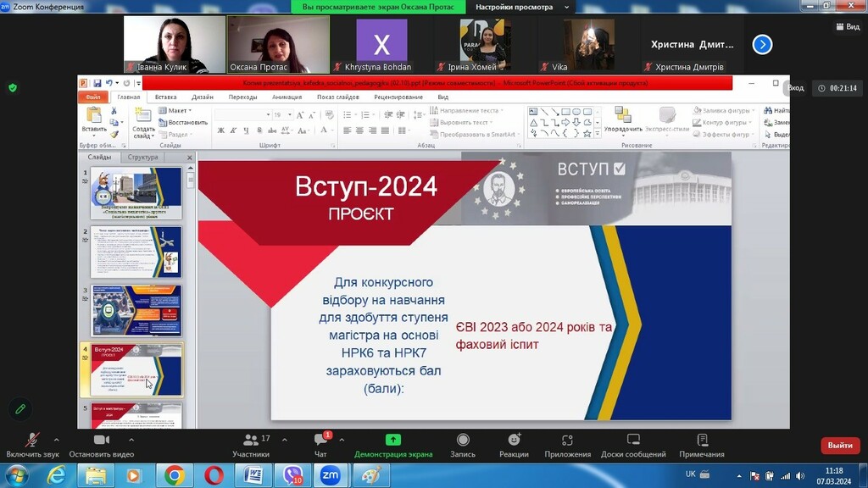Click the annotation pencil icon
Screen dimensions: 868x488
[x=20, y=409]
